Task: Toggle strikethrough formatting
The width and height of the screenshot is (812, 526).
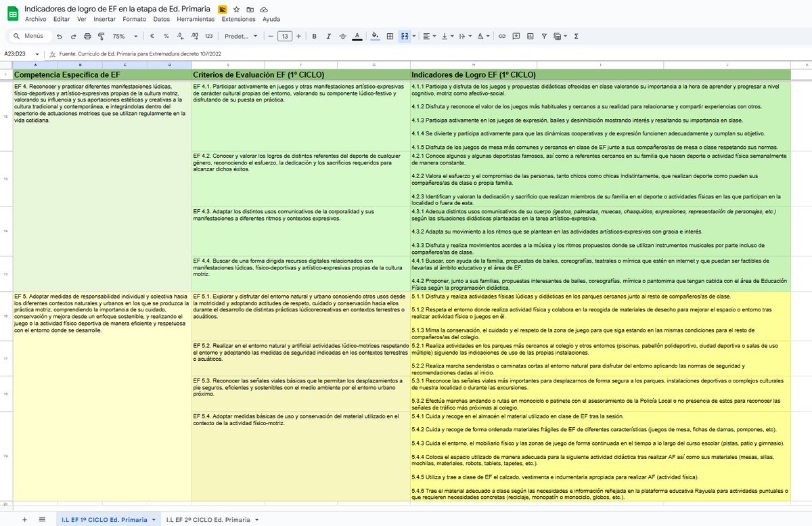Action: 342,36
